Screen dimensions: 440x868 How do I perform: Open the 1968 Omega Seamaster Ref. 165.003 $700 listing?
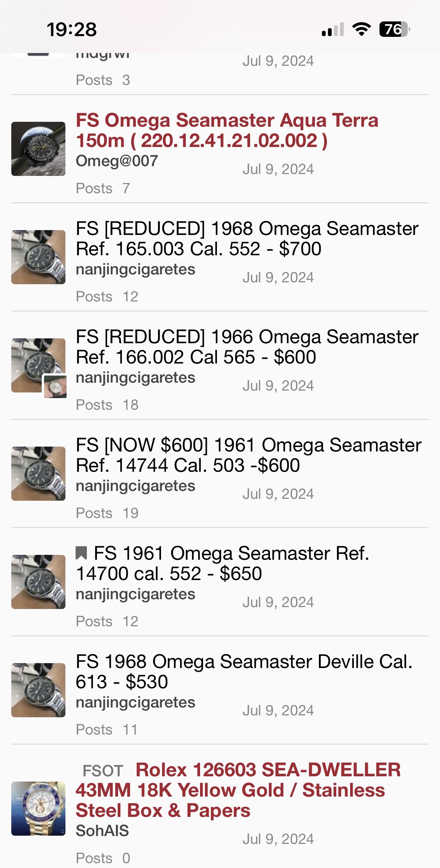point(247,239)
